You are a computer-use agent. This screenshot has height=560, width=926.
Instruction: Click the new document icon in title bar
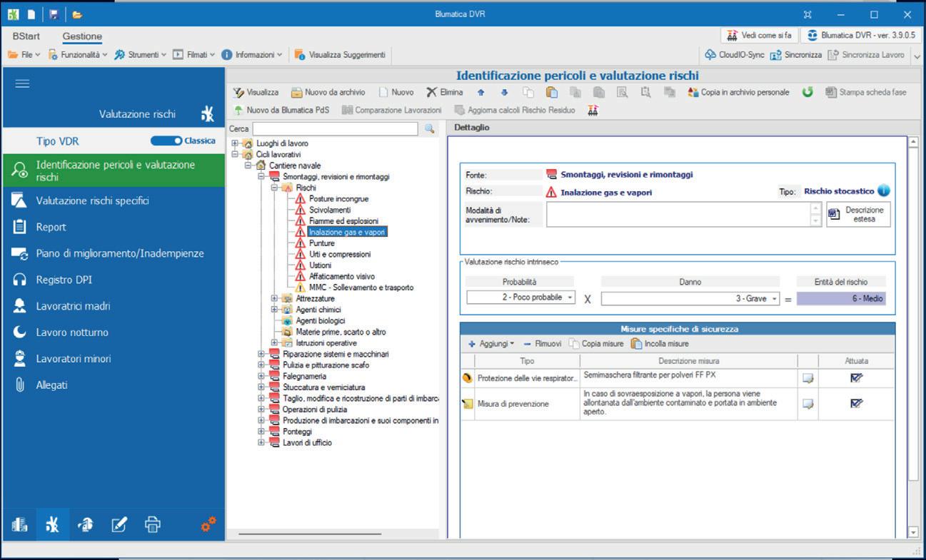click(31, 14)
